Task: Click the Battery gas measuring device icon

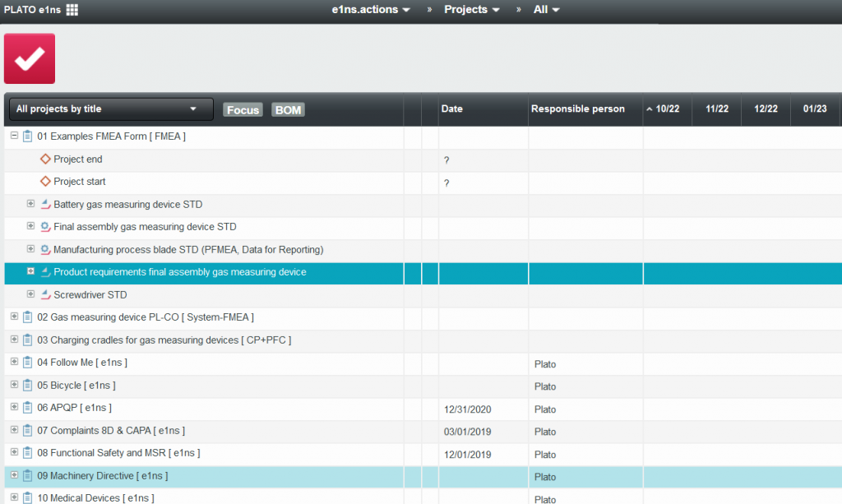Action: (x=45, y=205)
